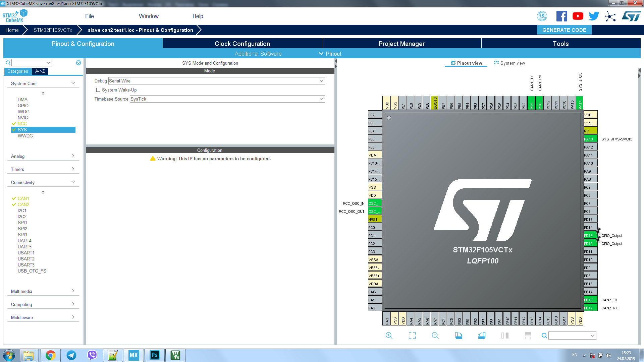Screen dimensions: 644x362
Task: Select USART1 peripheral
Action: [26, 253]
